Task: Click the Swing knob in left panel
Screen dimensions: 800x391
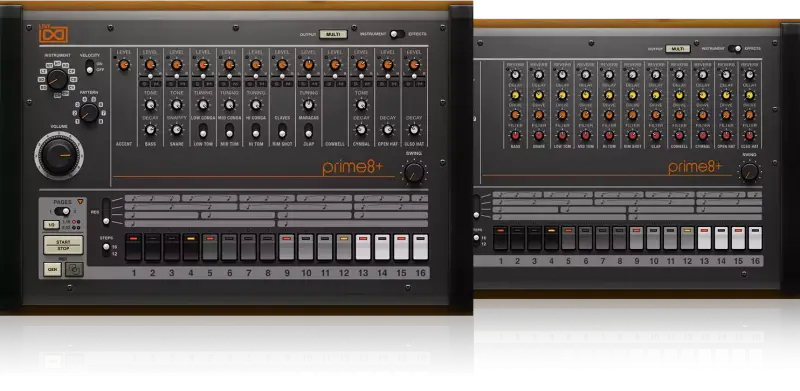Action: (414, 173)
